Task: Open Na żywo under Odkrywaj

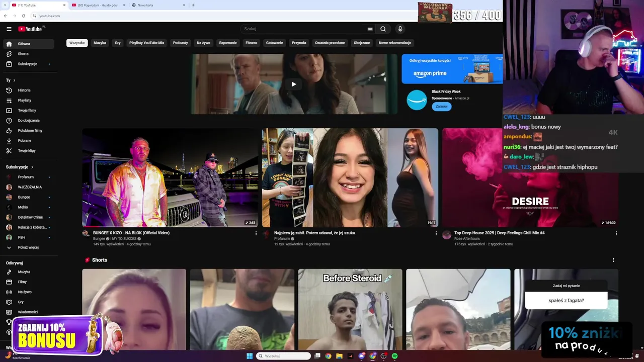Action: coord(29,292)
